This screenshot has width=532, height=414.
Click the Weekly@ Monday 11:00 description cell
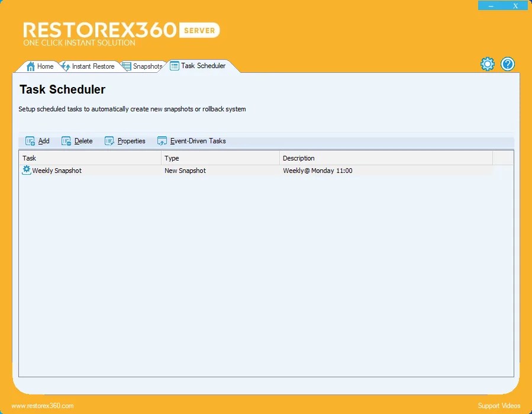click(318, 171)
